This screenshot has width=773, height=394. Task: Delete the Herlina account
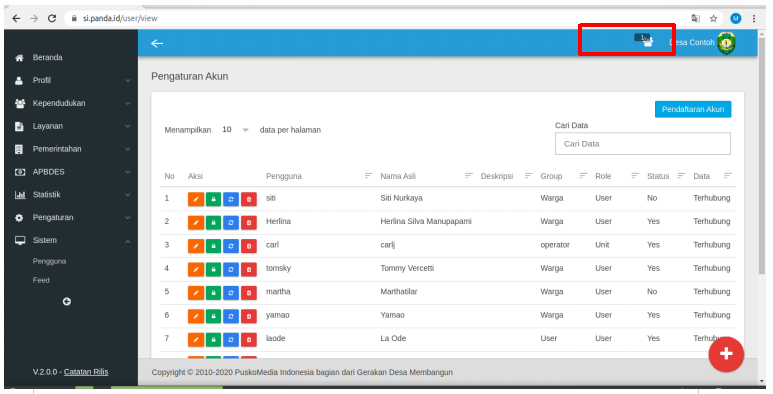coord(249,222)
